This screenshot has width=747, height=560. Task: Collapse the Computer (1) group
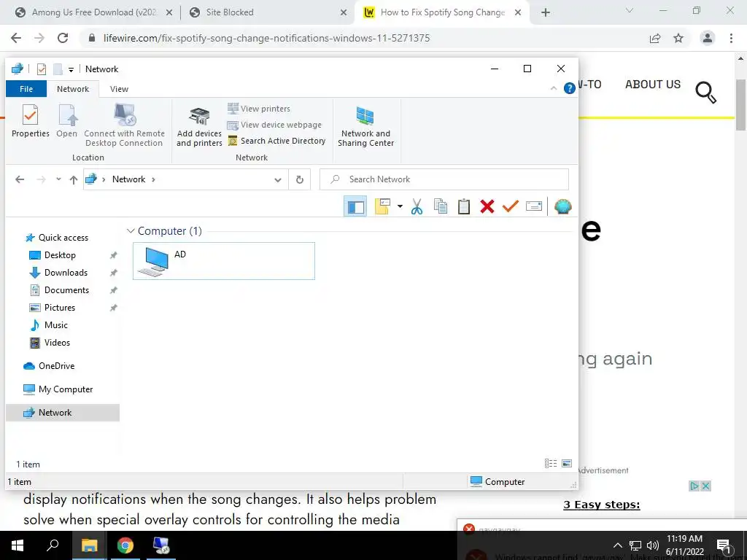[131, 231]
